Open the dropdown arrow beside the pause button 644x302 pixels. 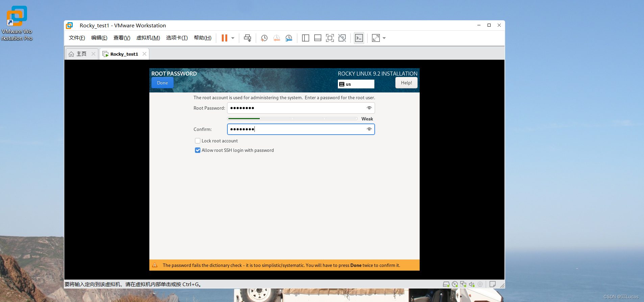(233, 38)
